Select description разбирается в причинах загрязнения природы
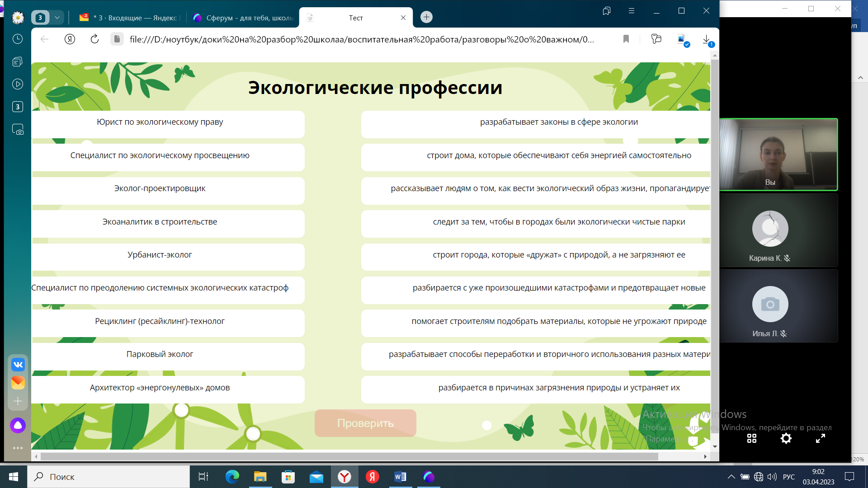The width and height of the screenshot is (868, 488). click(536, 389)
